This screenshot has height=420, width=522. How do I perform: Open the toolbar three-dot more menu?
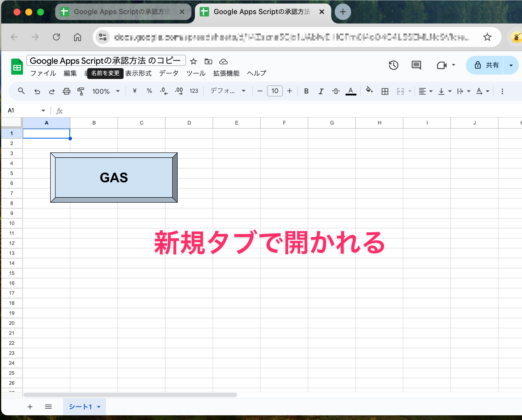502,91
